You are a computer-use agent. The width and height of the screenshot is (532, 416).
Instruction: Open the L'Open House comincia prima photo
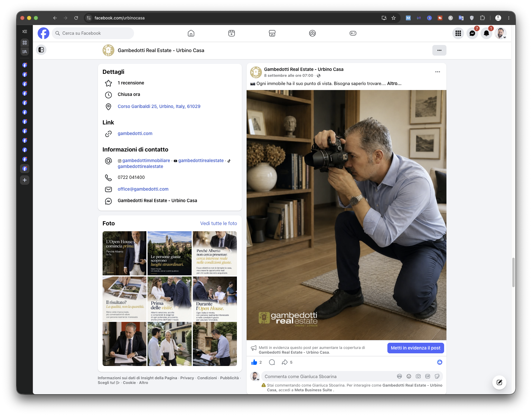click(x=124, y=253)
